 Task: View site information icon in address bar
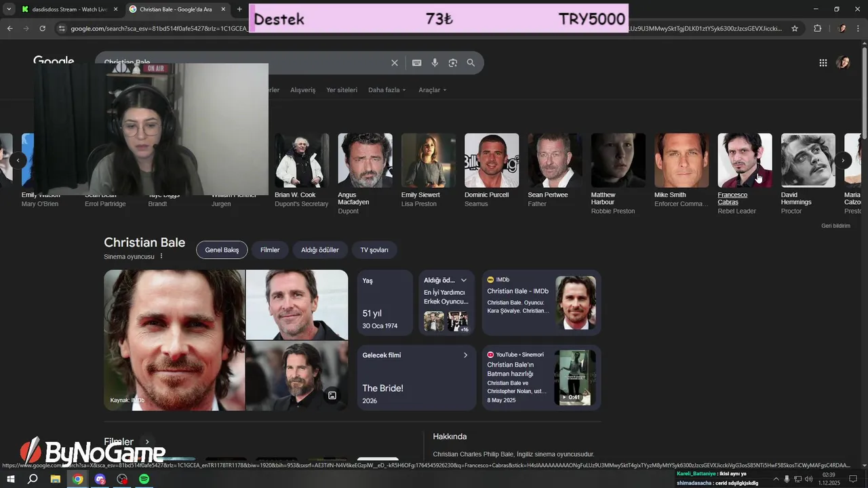tap(62, 28)
